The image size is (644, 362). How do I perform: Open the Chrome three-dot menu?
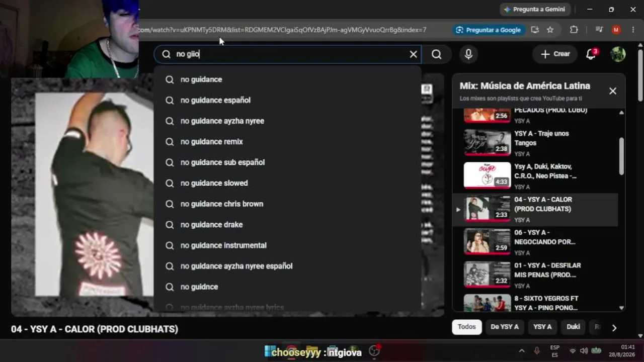point(633,30)
